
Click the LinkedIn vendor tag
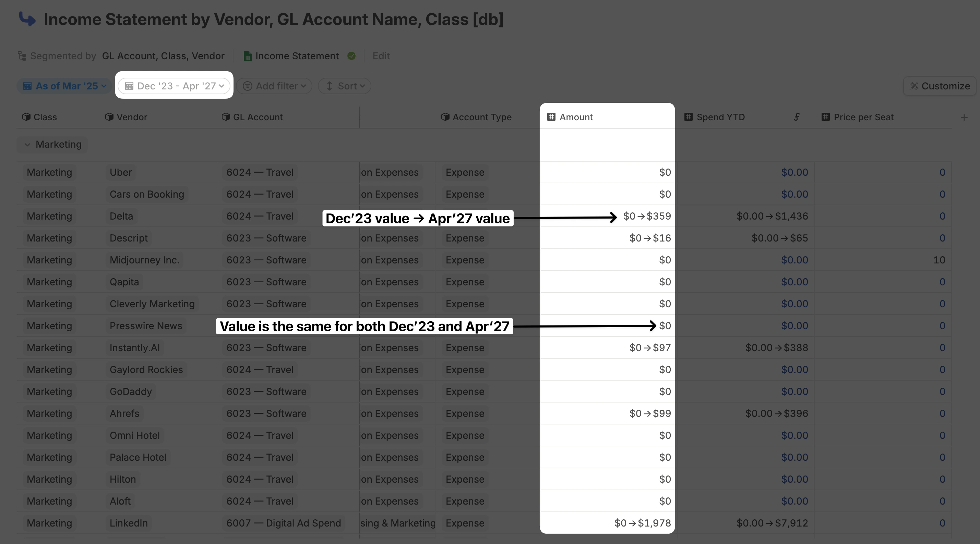click(x=129, y=523)
